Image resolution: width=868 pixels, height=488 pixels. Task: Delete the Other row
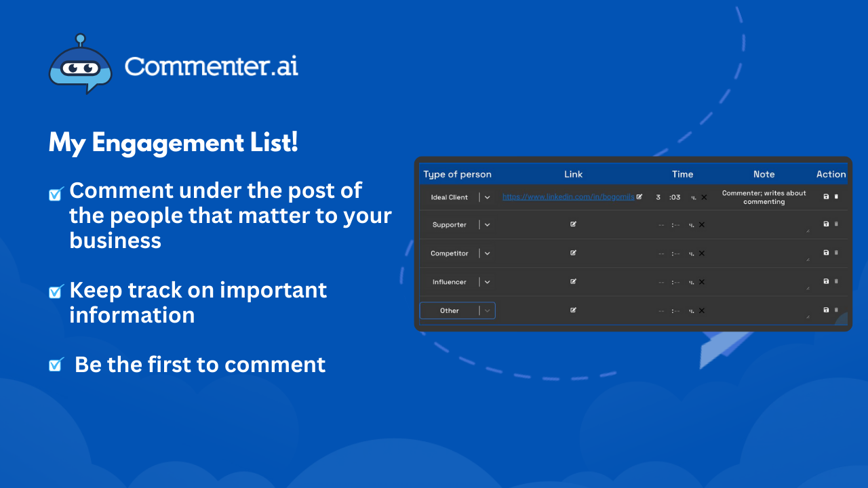point(836,310)
